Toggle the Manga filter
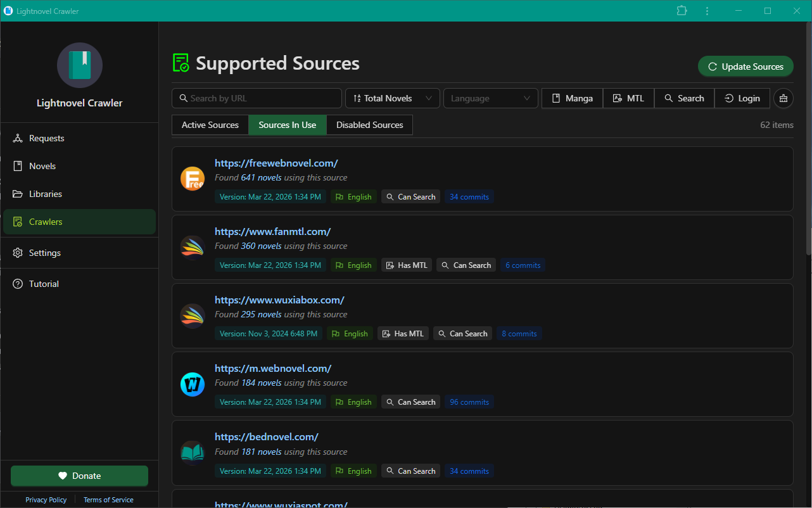The image size is (812, 508). (x=573, y=98)
